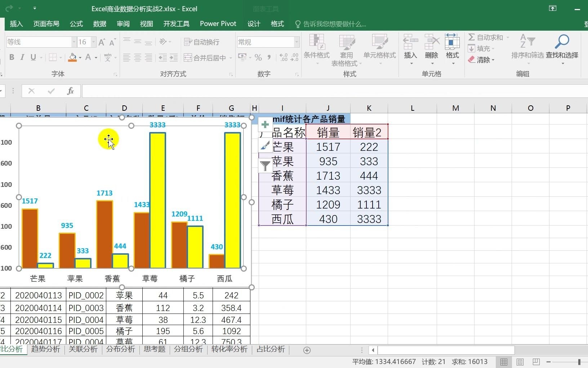The height and width of the screenshot is (368, 588).
Task: Apply percent style
Action: pyautogui.click(x=258, y=58)
